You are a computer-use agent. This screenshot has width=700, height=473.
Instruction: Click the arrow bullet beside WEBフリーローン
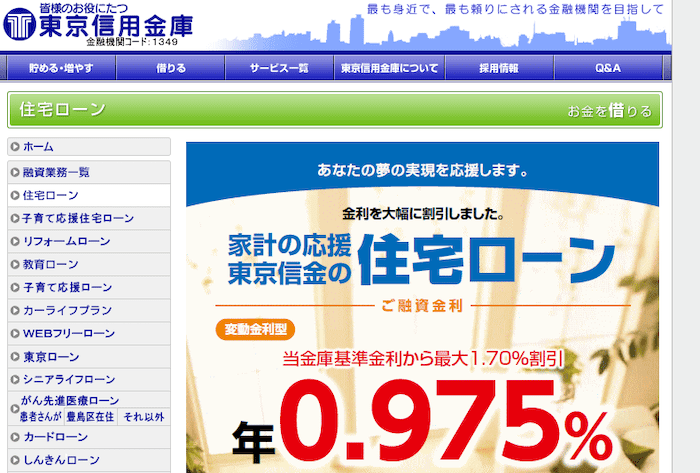point(15,333)
